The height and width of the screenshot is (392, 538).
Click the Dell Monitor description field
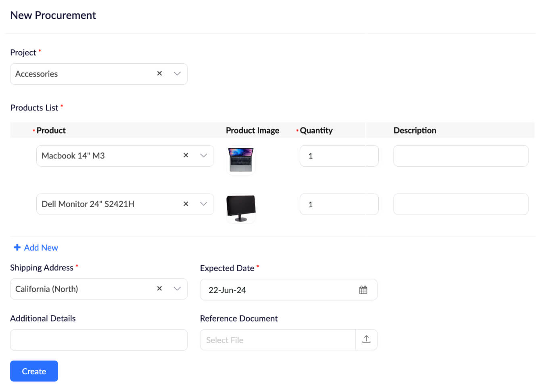(461, 204)
